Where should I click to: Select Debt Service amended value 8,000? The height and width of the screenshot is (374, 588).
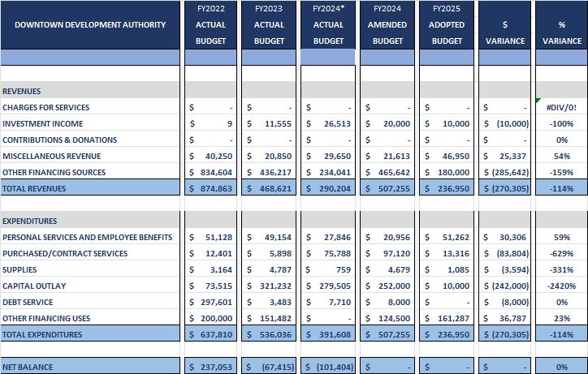387,302
